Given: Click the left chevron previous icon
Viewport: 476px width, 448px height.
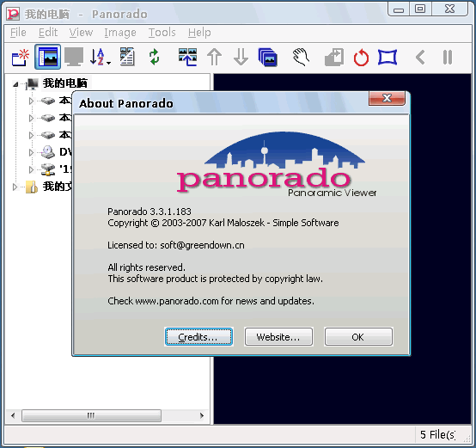Looking at the screenshot, I should 420,57.
